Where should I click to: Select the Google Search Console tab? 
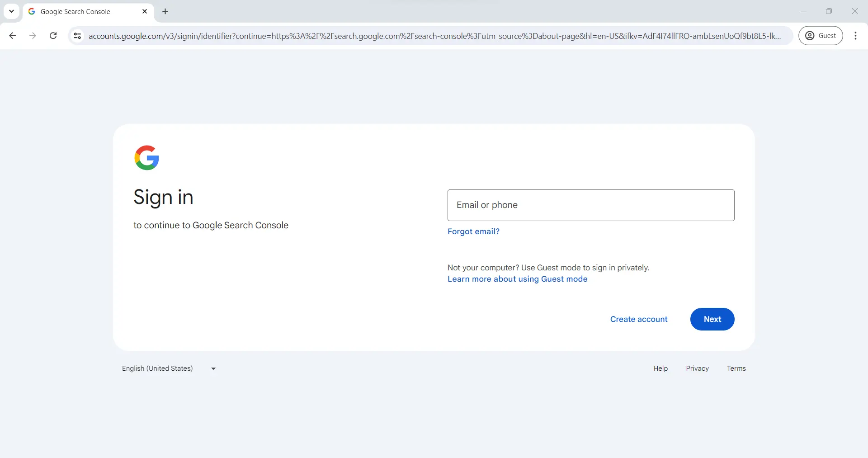pyautogui.click(x=88, y=12)
